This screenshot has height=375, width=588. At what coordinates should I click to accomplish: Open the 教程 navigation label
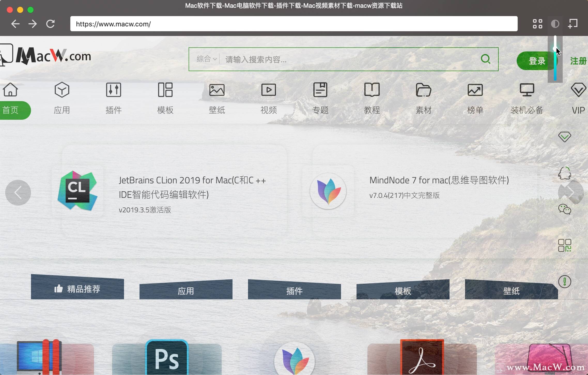(372, 110)
